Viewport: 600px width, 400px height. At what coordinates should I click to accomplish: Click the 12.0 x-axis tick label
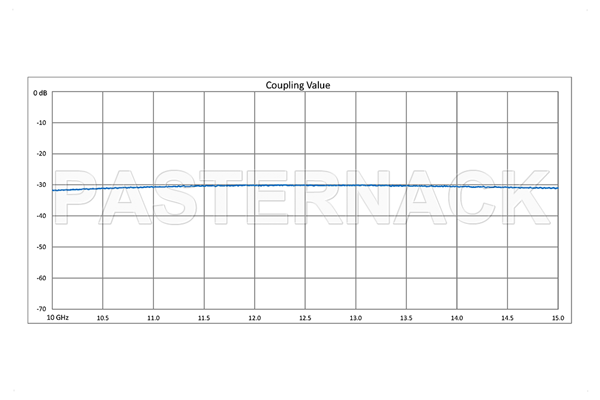[x=254, y=318]
